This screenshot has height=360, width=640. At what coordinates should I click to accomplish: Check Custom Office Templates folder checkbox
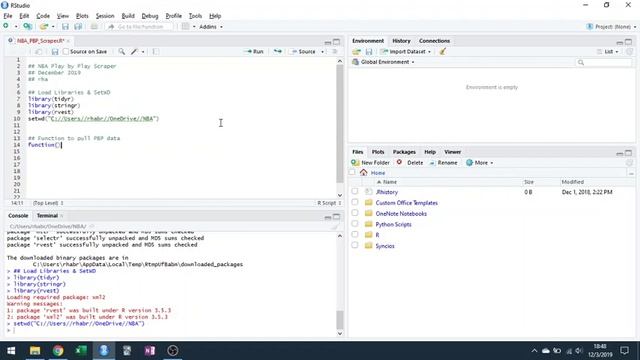coord(355,202)
